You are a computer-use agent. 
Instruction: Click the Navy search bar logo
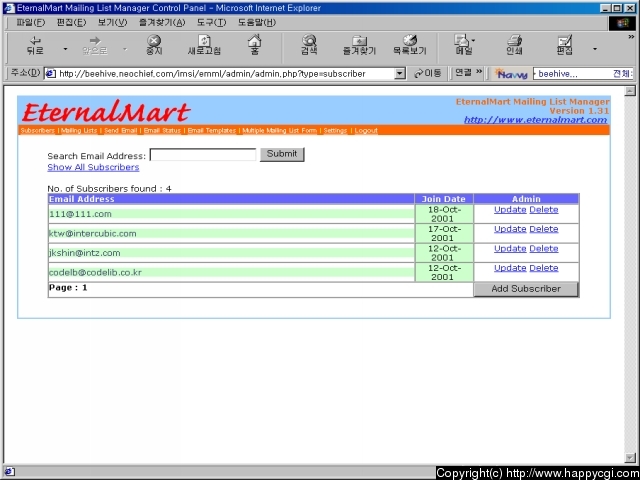tap(511, 74)
